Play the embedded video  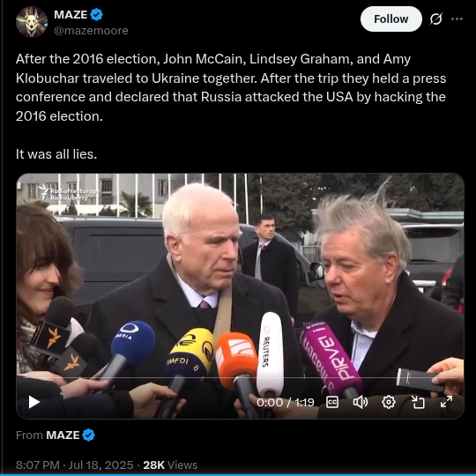click(34, 402)
